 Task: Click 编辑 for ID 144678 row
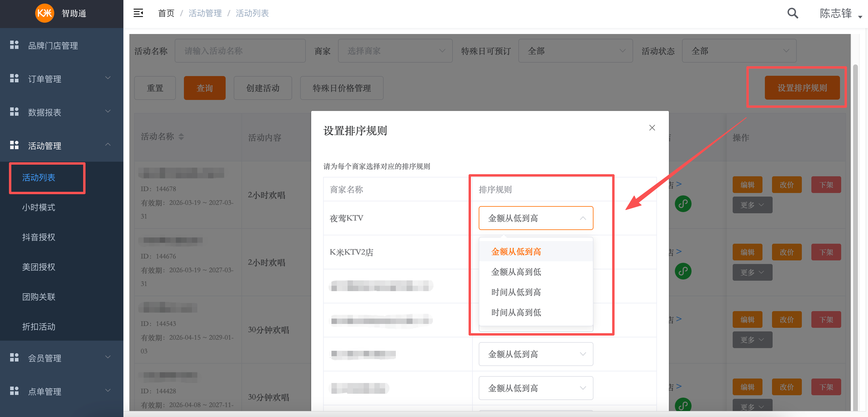pyautogui.click(x=747, y=185)
